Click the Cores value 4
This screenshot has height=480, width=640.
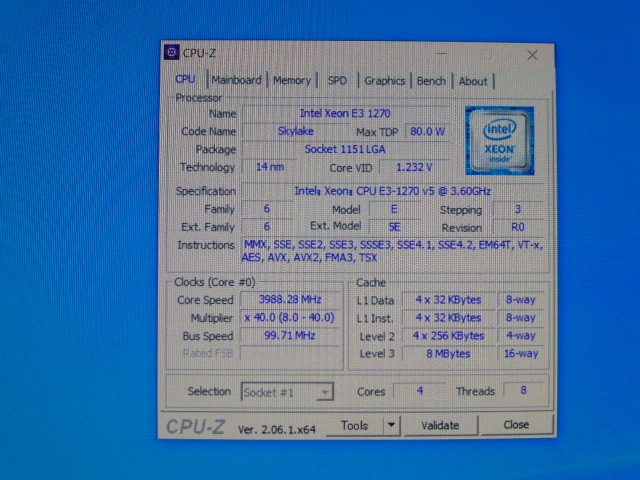(x=420, y=391)
